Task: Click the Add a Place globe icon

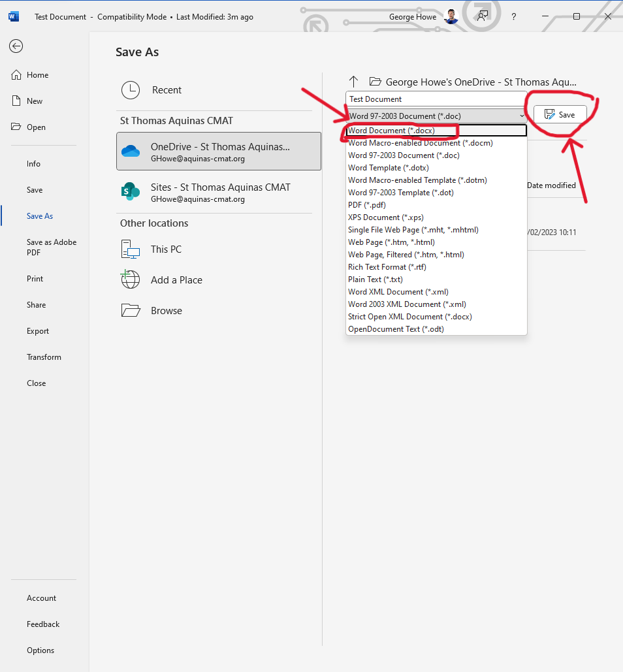Action: [x=130, y=280]
